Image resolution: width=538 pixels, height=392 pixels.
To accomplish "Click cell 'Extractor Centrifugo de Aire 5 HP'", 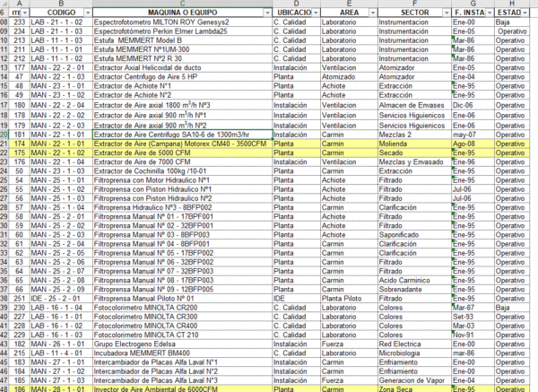I will coord(183,77).
